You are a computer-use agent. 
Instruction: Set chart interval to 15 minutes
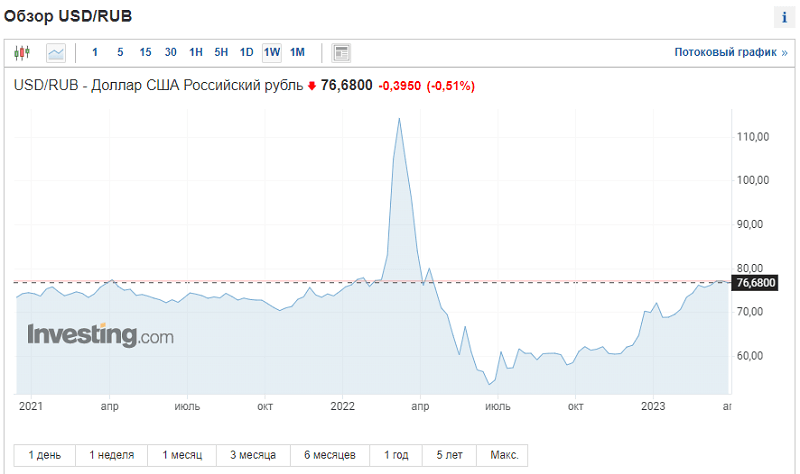(145, 52)
